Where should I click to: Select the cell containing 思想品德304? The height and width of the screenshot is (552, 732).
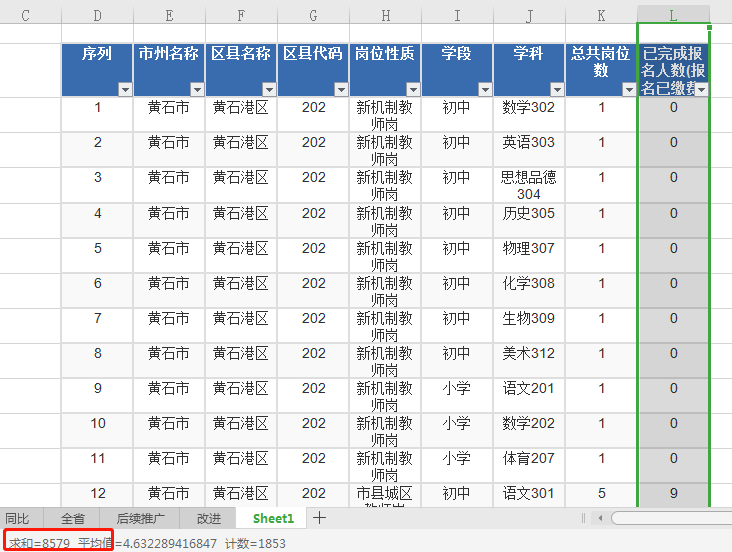(x=529, y=185)
